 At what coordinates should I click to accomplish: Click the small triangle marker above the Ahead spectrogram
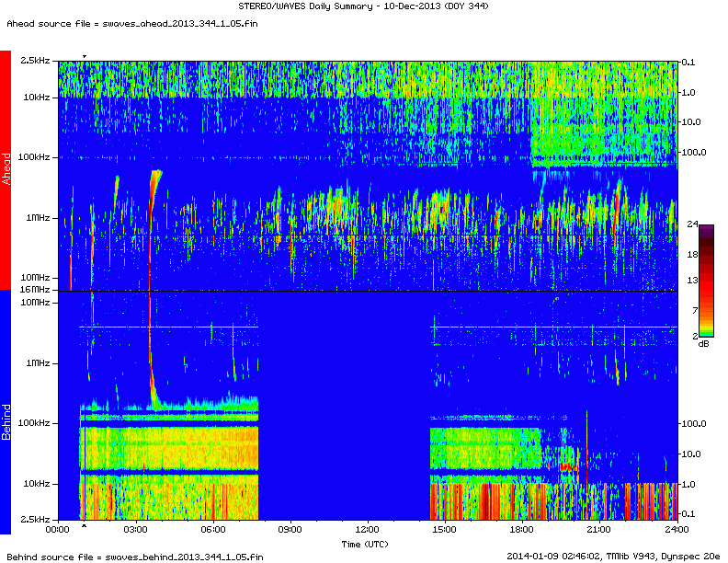pyautogui.click(x=85, y=57)
